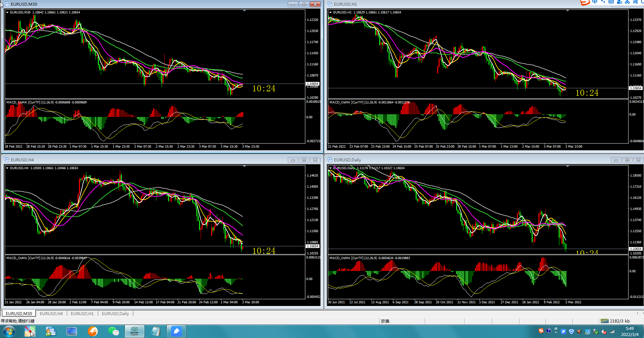Screen dimensions: 644x338
Task: Open the WeChat taskbar icon
Action: click(x=114, y=331)
